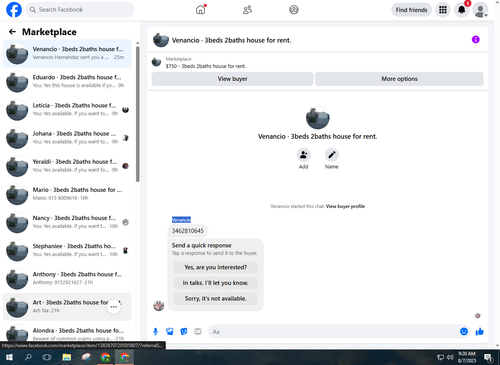
Task: Click the conversation list scrollbar
Action: point(138,114)
